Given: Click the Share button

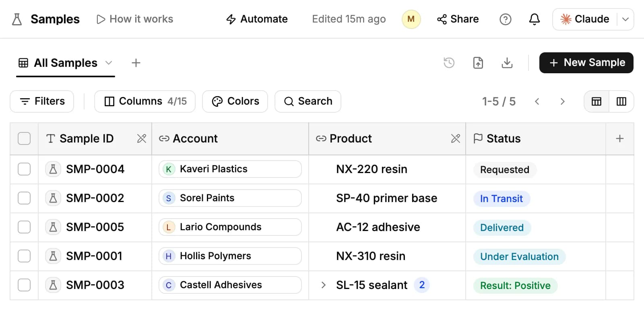Looking at the screenshot, I should tap(458, 19).
